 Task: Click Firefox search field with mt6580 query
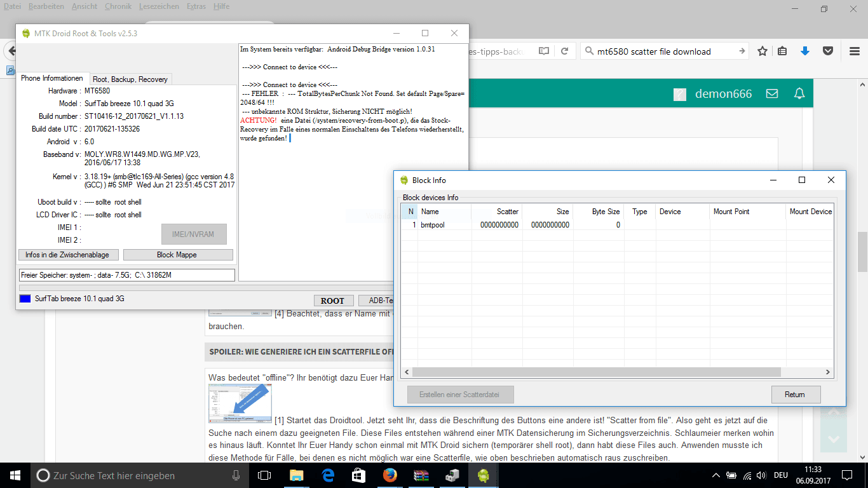coord(664,51)
